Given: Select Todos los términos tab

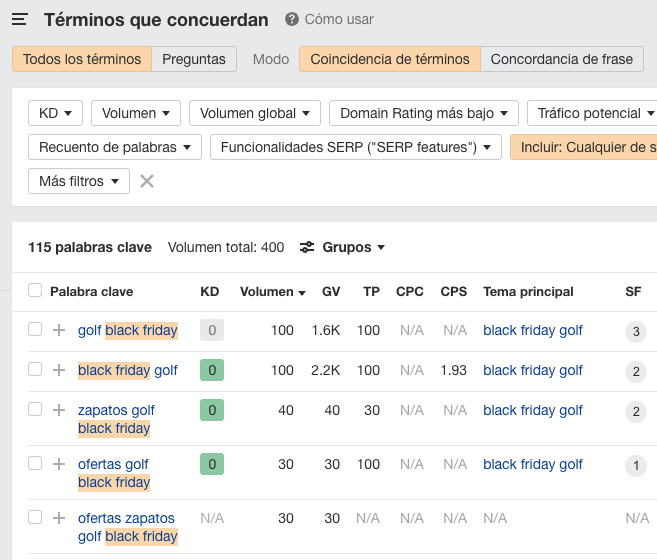Looking at the screenshot, I should (82, 59).
